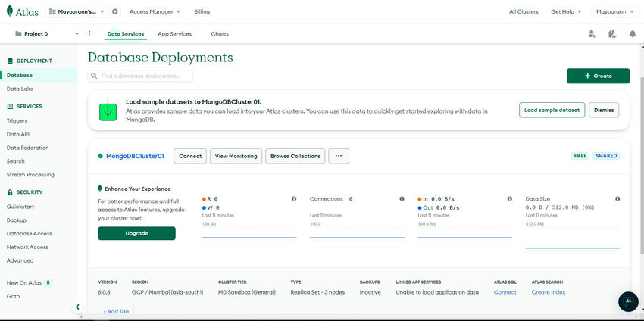Select Database in the sidebar

(x=39, y=75)
